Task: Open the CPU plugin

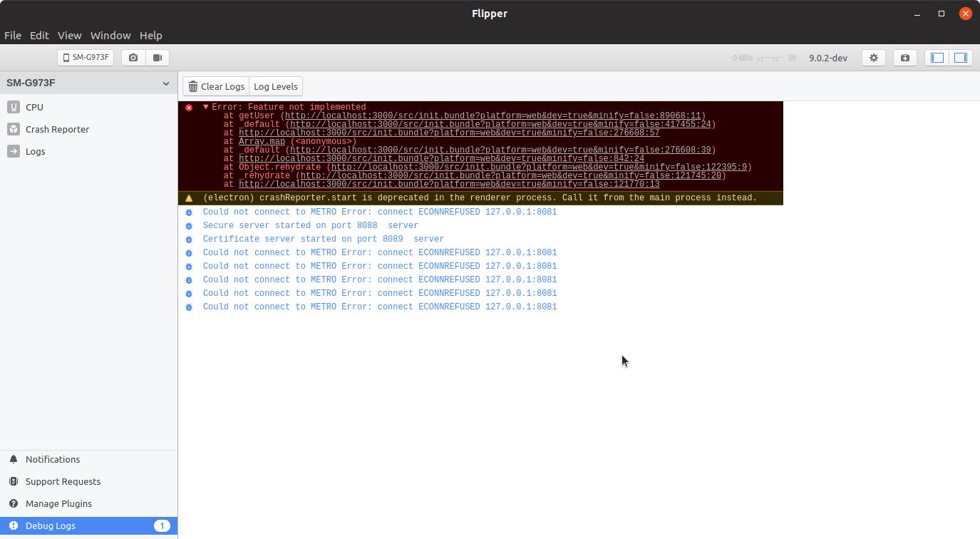Action: click(x=33, y=107)
